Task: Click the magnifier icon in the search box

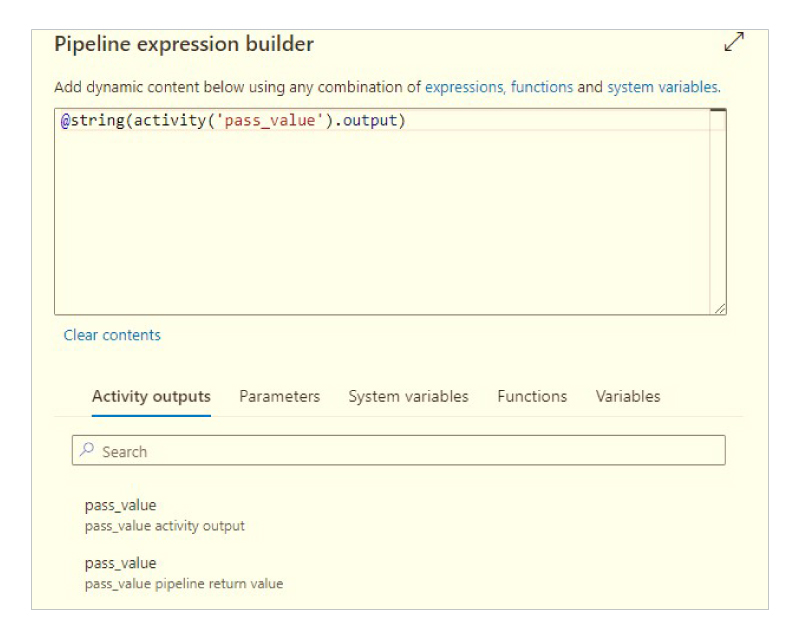Action: [x=87, y=450]
